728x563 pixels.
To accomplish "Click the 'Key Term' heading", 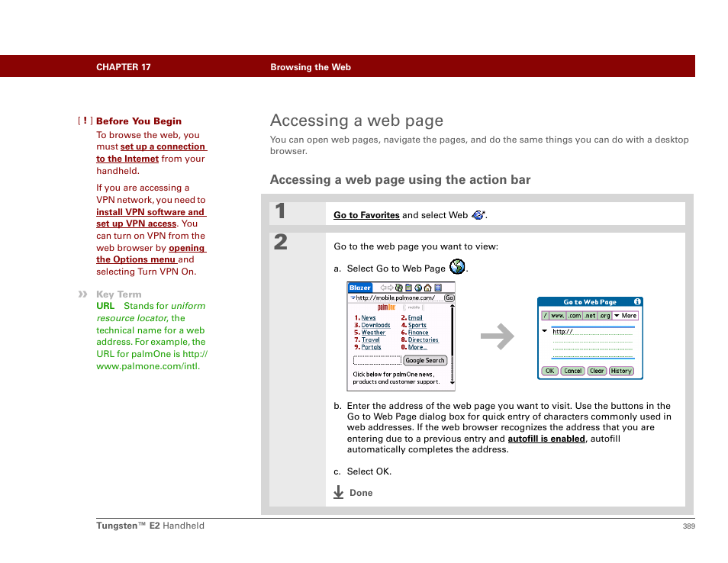I will click(118, 294).
